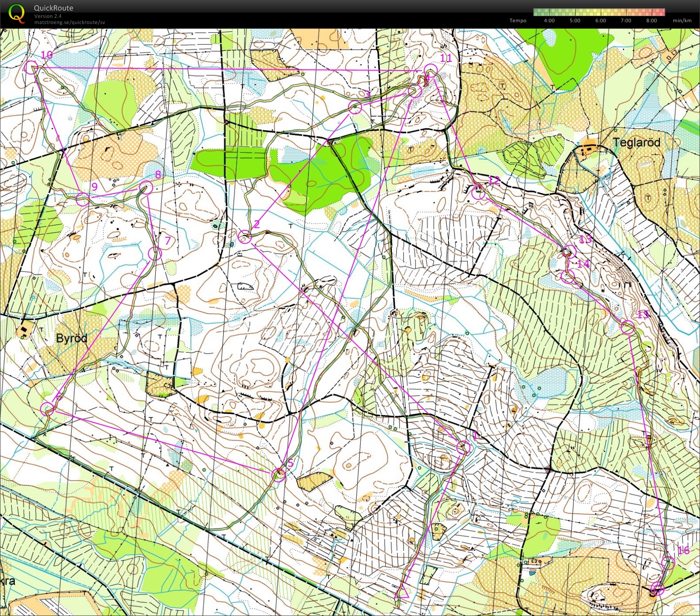Image resolution: width=700 pixels, height=616 pixels.
Task: Click the Teglaröd place name label
Action: [x=636, y=142]
